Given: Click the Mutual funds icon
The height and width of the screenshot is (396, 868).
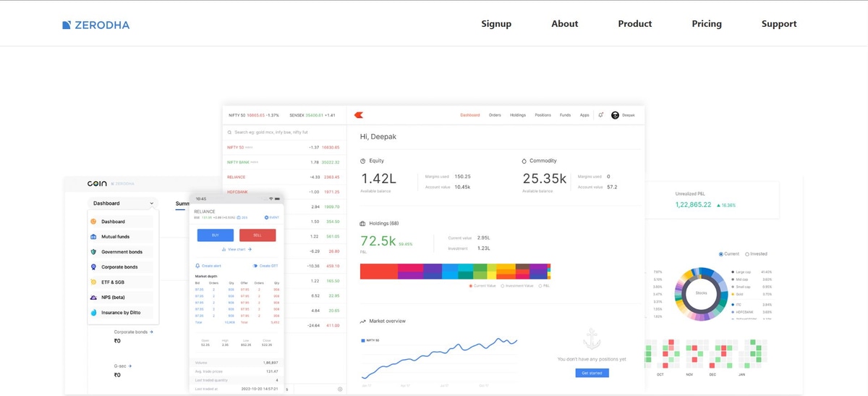Looking at the screenshot, I should pyautogui.click(x=93, y=237).
